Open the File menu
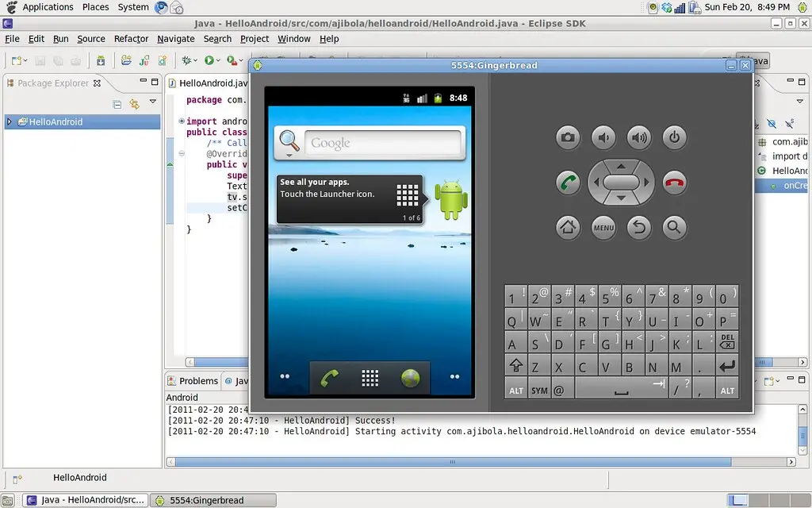Viewport: 812px width, 508px height. click(x=12, y=39)
